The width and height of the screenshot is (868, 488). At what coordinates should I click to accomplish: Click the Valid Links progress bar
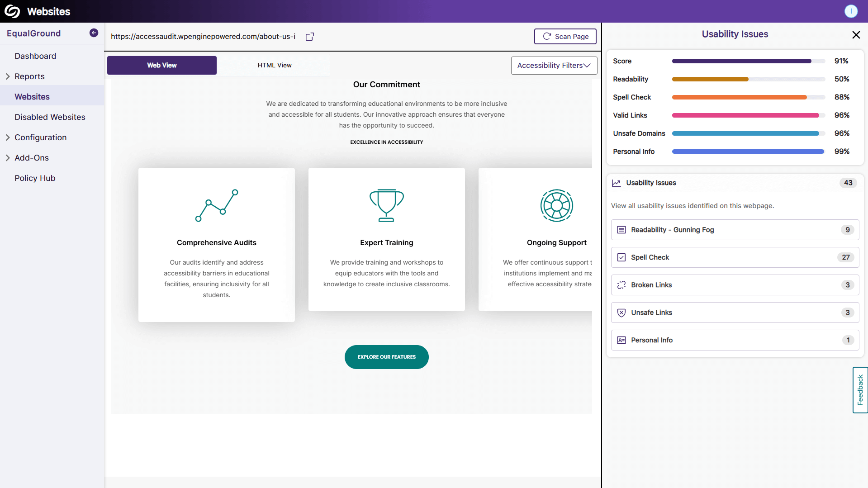[749, 115]
